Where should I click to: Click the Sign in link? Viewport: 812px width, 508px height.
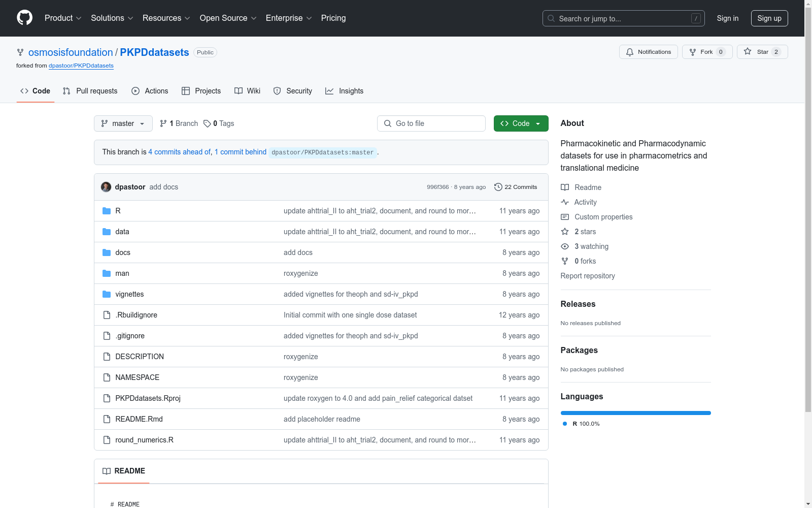728,18
